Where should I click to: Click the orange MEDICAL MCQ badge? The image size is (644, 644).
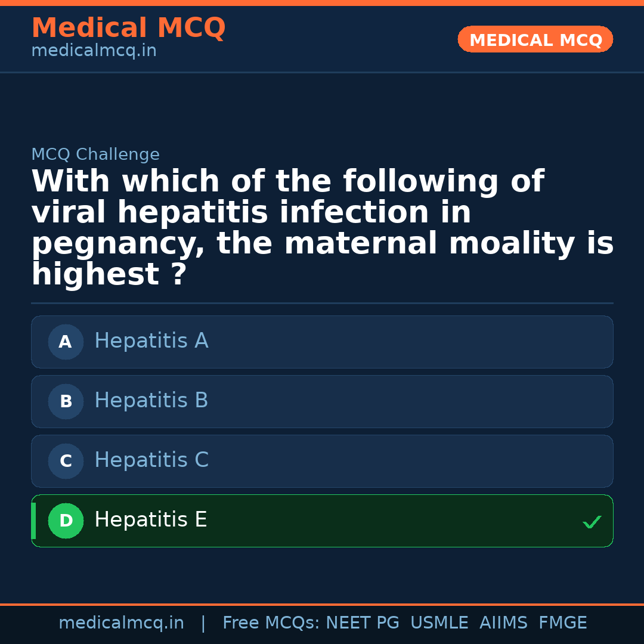[x=535, y=40]
